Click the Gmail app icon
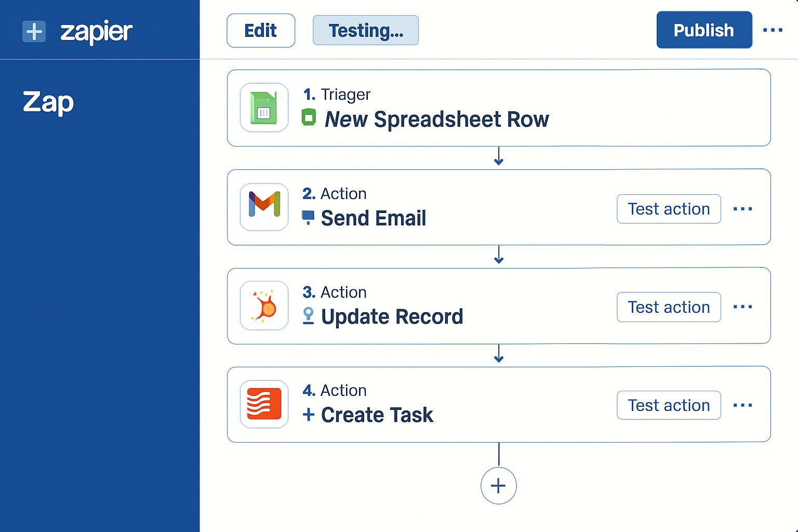 (x=264, y=207)
